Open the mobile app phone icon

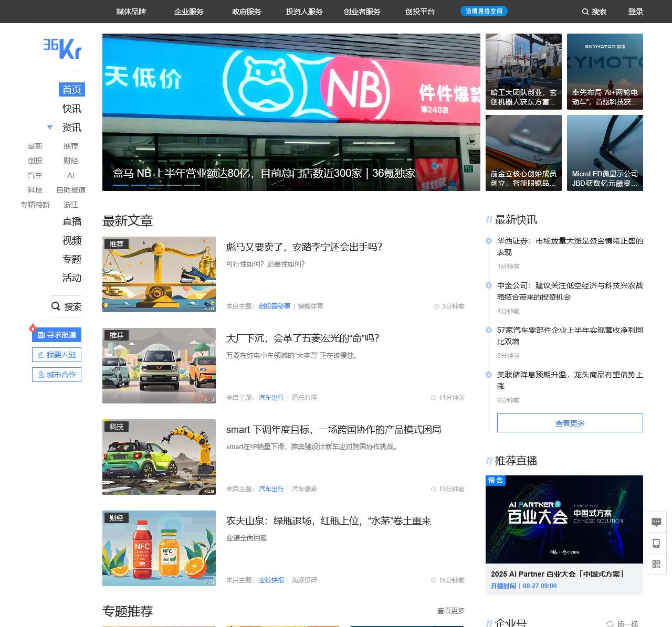point(656,543)
